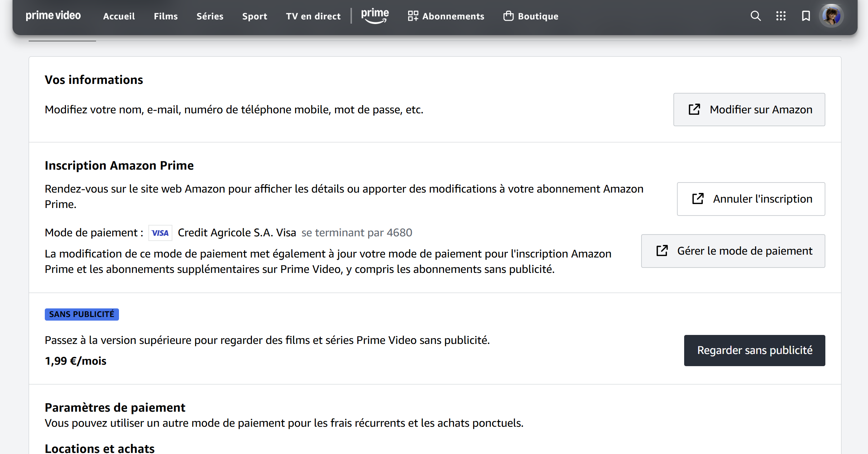868x454 pixels.
Task: Open the search magnifier icon
Action: (755, 16)
